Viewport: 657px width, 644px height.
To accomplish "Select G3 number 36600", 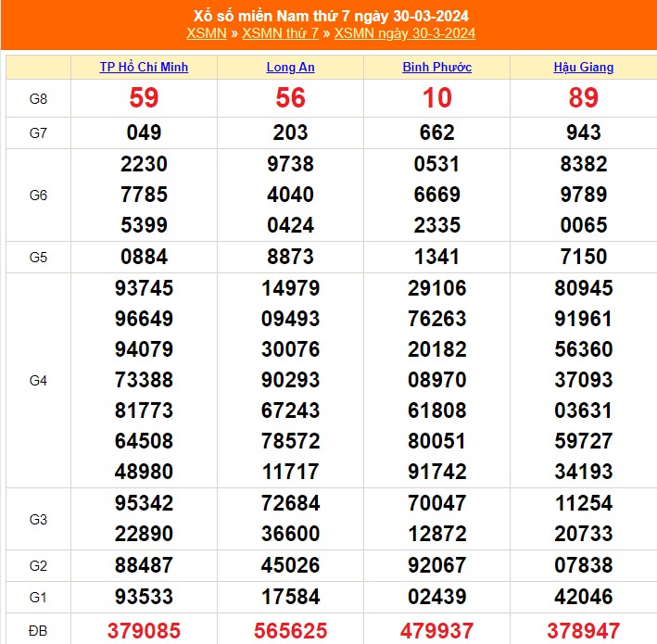I will pos(290,534).
